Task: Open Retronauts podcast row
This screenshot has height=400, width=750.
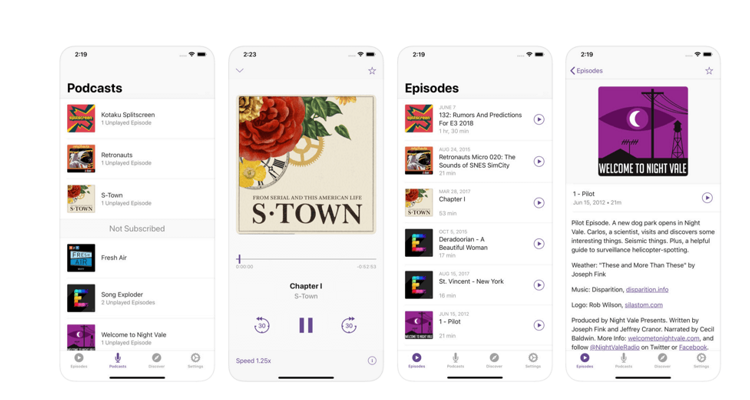Action: 137,158
